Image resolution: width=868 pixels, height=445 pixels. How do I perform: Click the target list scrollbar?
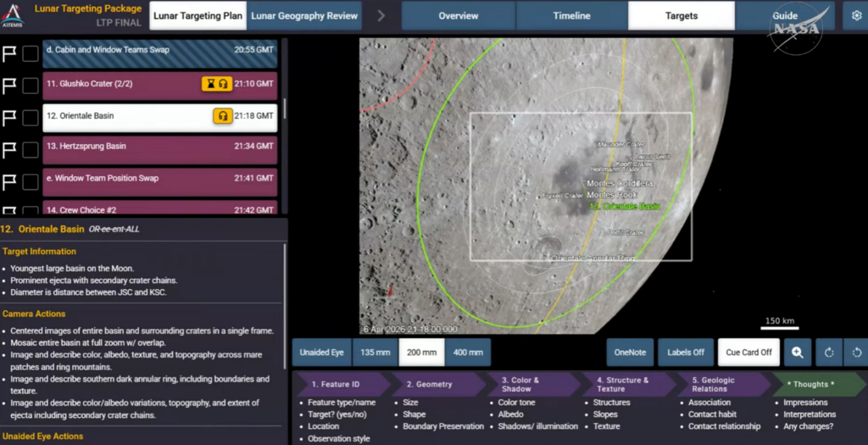point(284,108)
